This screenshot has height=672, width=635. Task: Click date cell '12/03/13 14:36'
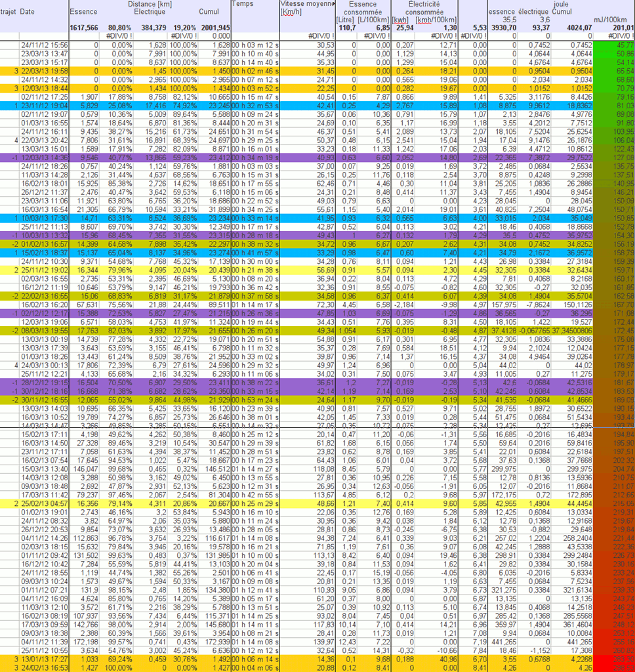pyautogui.click(x=44, y=157)
